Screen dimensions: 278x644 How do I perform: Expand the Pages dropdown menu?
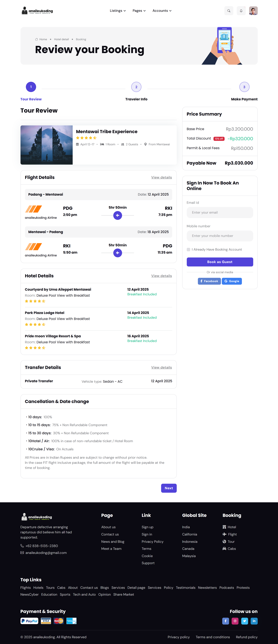point(139,11)
